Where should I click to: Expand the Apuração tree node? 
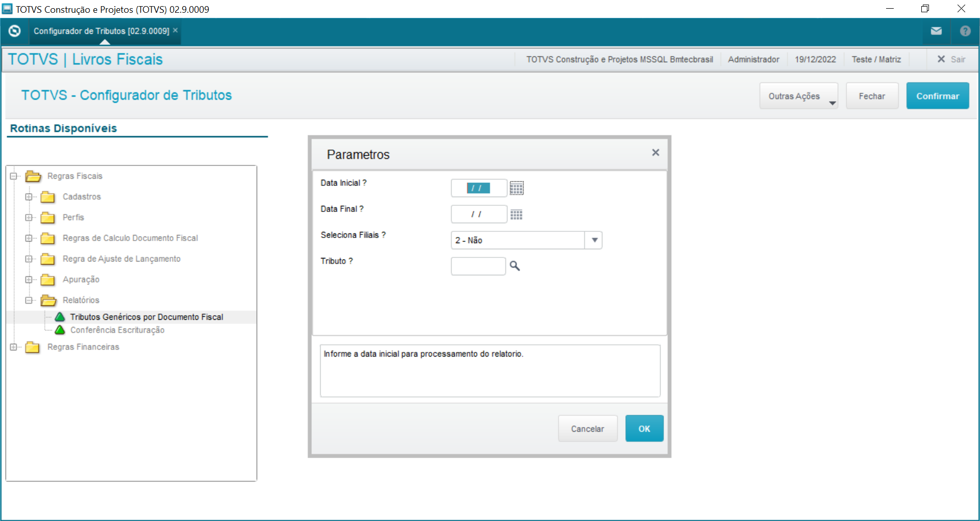pos(29,280)
